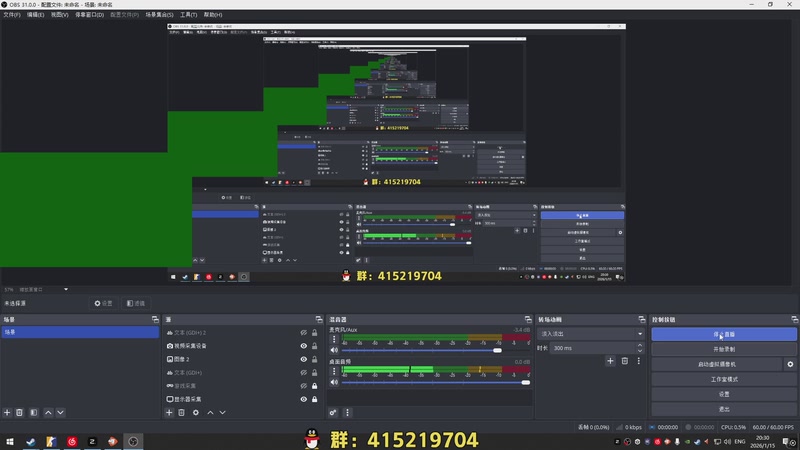Open the 文件(F) menu
The width and height of the screenshot is (800, 450).
tap(12, 15)
